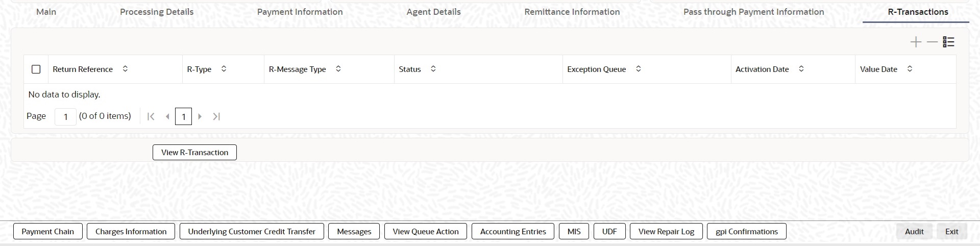Sort by Return Reference column
Image resolution: width=980 pixels, height=246 pixels.
[125, 69]
